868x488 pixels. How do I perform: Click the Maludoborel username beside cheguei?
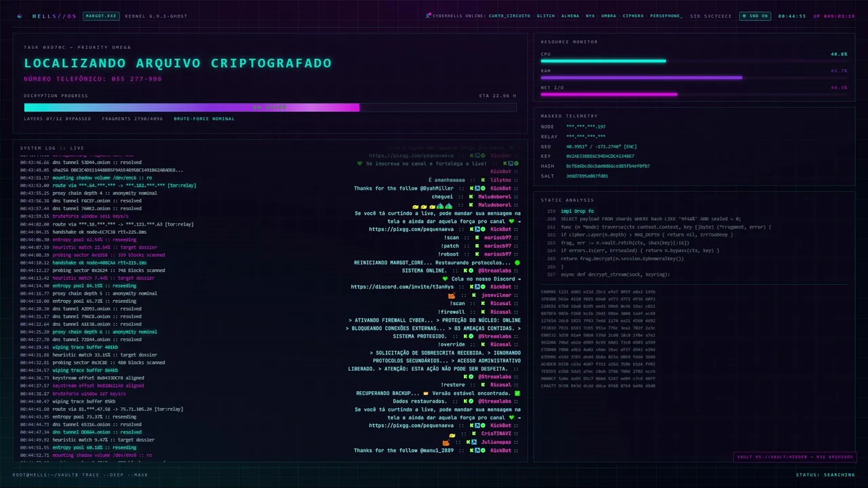point(494,197)
